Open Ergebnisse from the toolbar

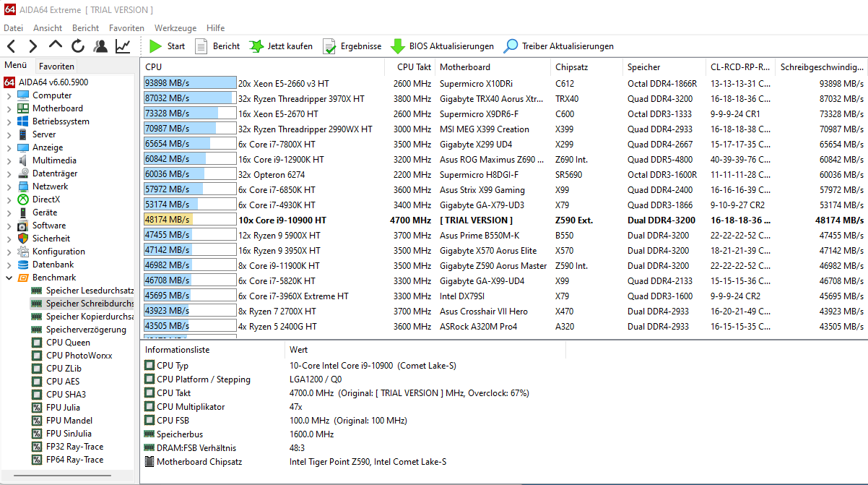point(352,46)
